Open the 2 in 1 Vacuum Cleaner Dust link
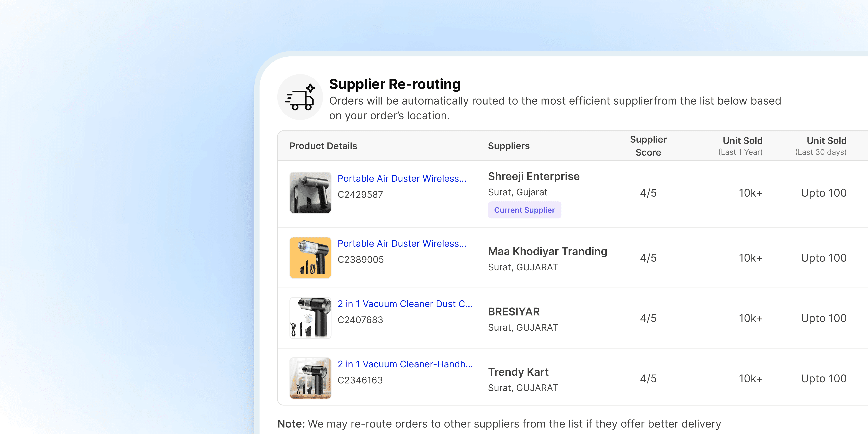Viewport: 868px width, 434px height. pos(405,304)
